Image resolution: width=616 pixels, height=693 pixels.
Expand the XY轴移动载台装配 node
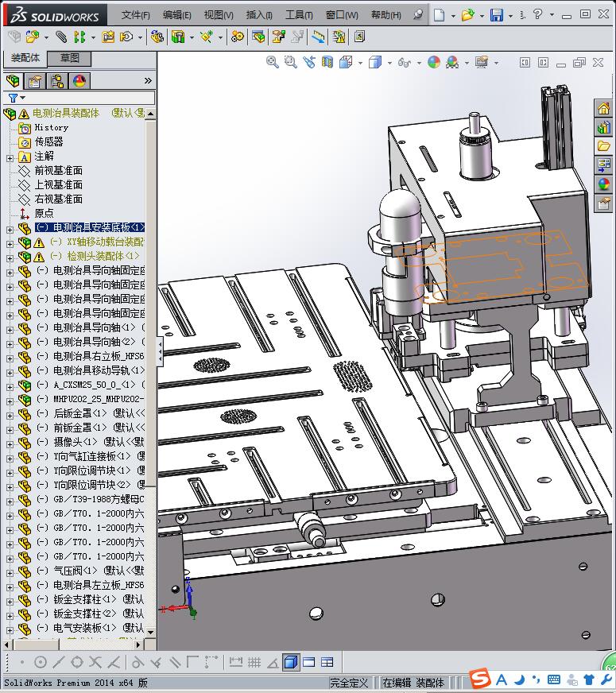point(10,244)
